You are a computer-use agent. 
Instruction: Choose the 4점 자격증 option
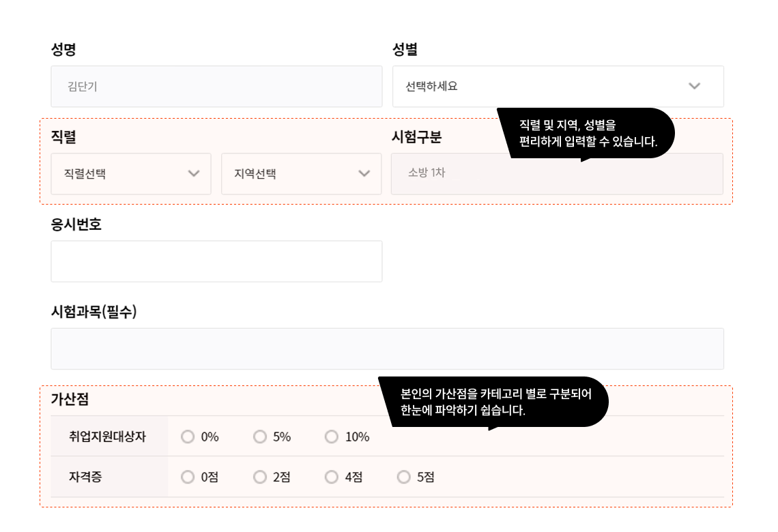tap(332, 477)
